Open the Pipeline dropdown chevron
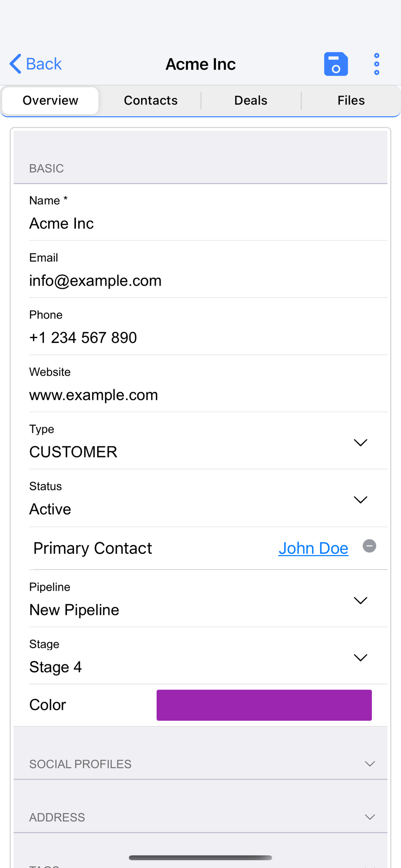This screenshot has height=868, width=401. click(361, 600)
